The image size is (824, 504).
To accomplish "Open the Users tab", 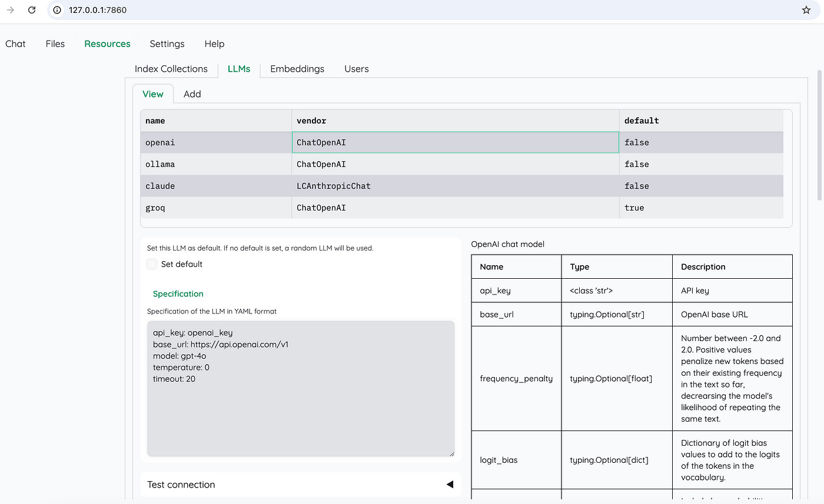I will (x=356, y=69).
